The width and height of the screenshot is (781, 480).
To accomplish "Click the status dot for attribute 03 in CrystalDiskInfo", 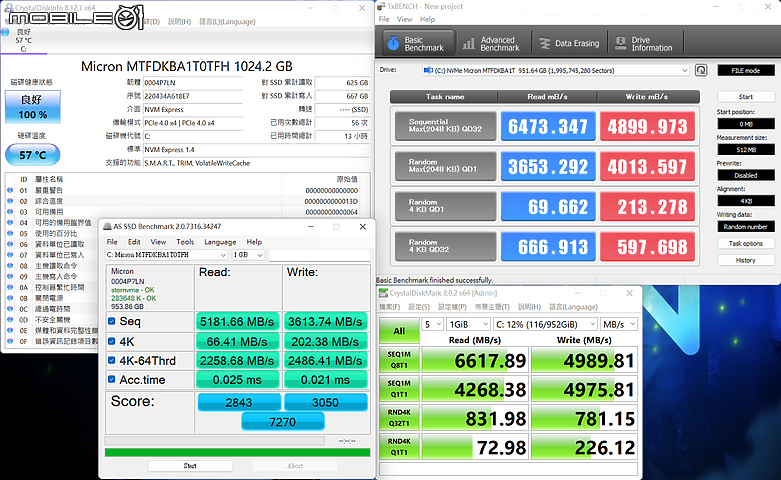I will (10, 212).
